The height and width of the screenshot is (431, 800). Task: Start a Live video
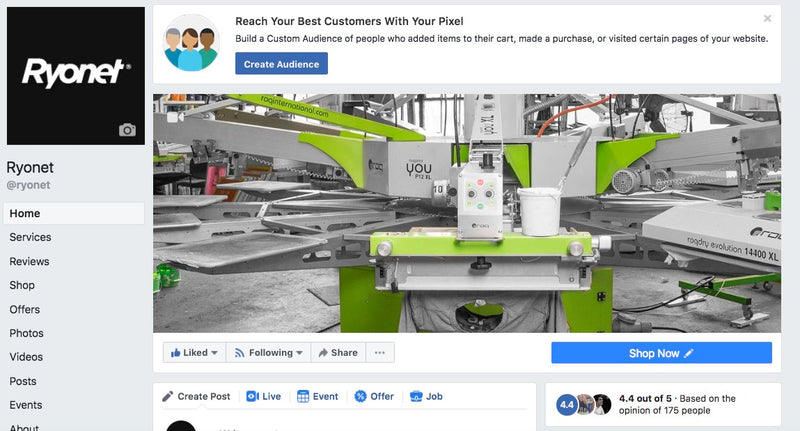click(264, 396)
